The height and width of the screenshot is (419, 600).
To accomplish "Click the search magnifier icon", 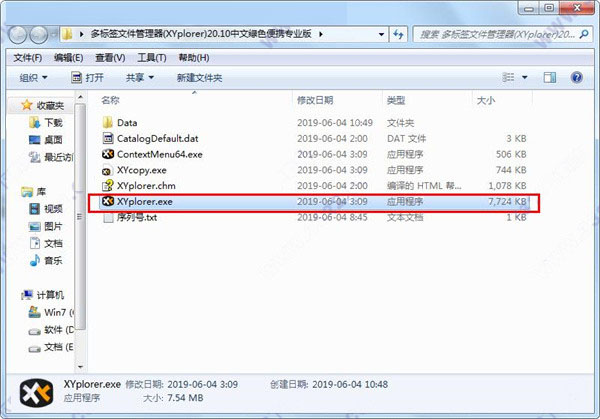I will [x=584, y=34].
